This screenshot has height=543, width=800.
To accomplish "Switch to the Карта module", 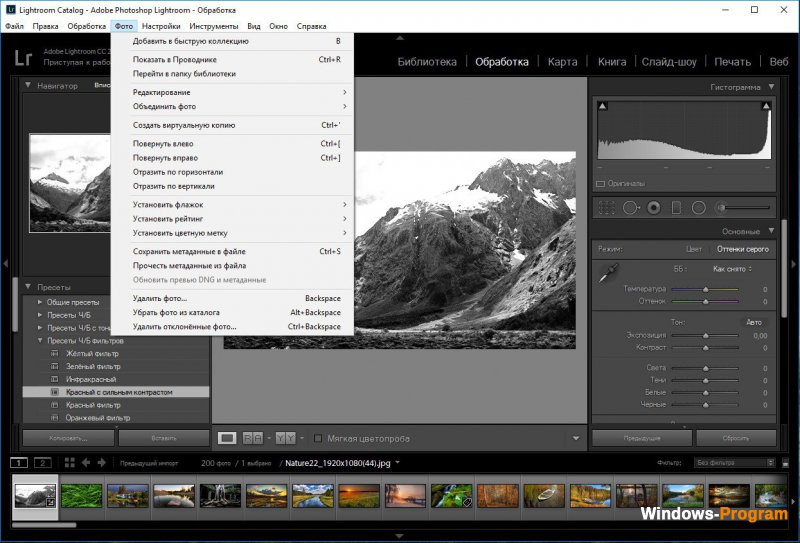I will point(562,62).
